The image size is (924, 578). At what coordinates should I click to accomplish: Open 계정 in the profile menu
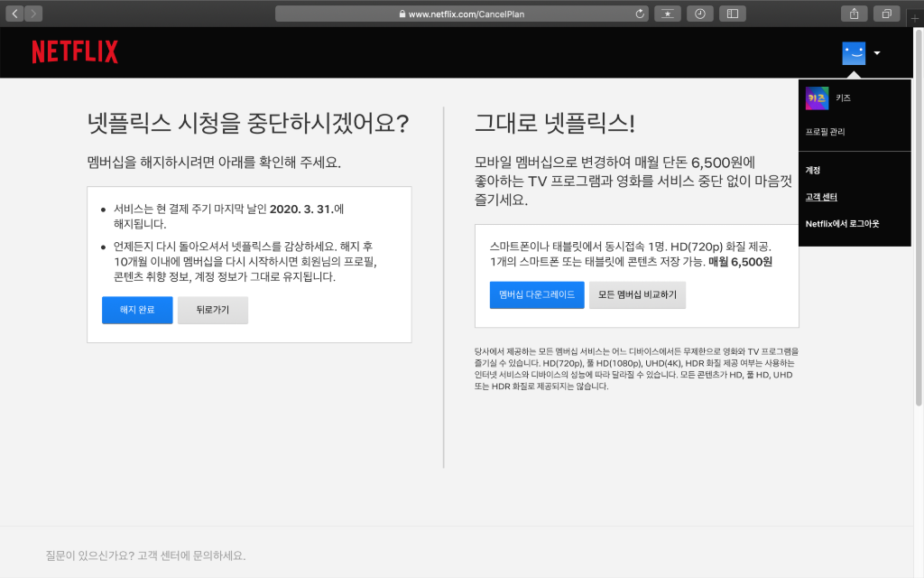coord(813,170)
